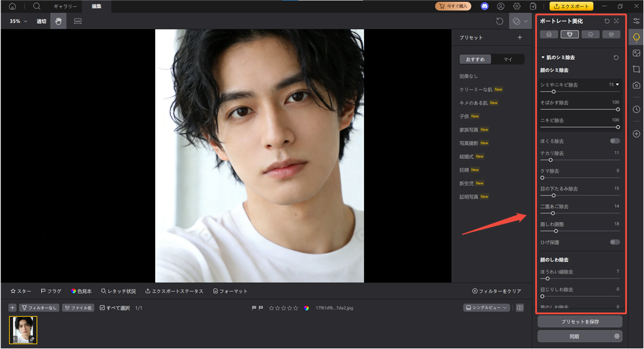This screenshot has width=644, height=349.
Task: Switch presets to the マイ tab
Action: point(508,59)
